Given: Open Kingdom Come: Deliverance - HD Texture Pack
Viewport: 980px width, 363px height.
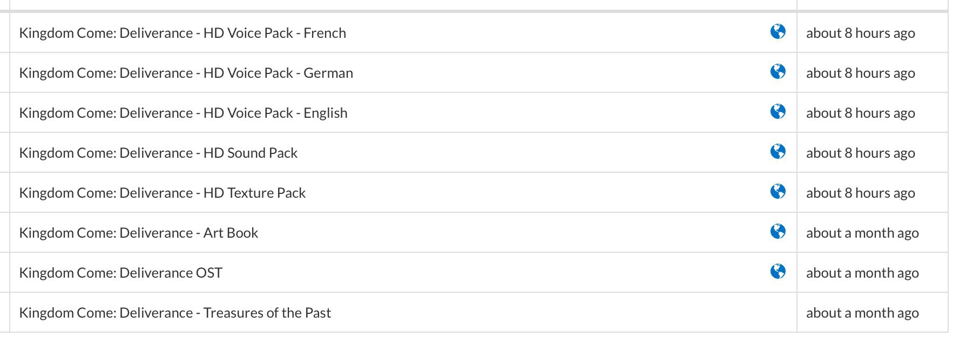Looking at the screenshot, I should (162, 193).
